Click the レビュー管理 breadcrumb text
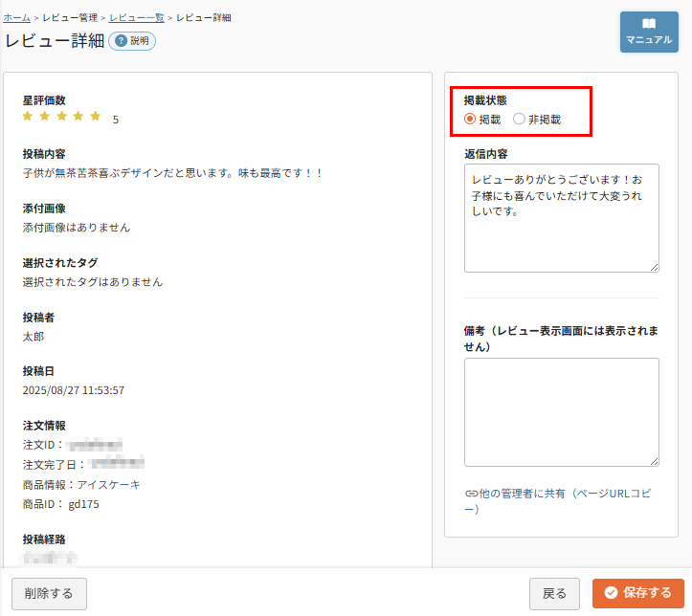The height and width of the screenshot is (616, 692). tap(70, 17)
